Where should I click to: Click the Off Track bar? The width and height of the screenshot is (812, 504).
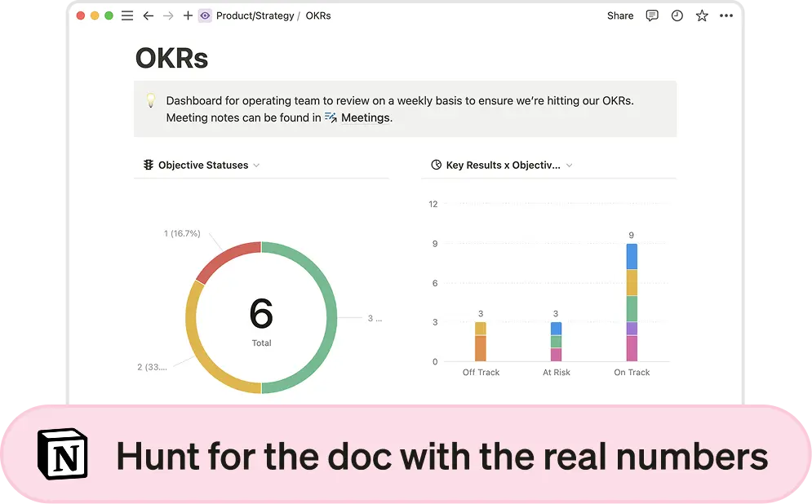pyautogui.click(x=481, y=342)
